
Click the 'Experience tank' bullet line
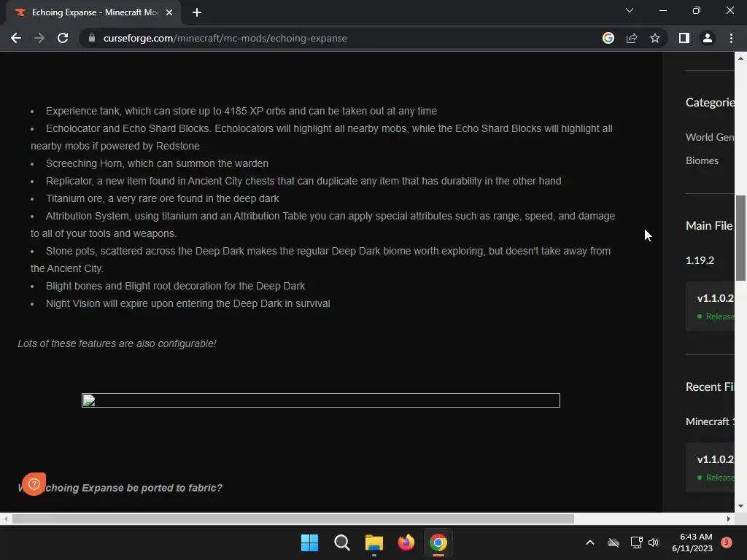point(241,111)
